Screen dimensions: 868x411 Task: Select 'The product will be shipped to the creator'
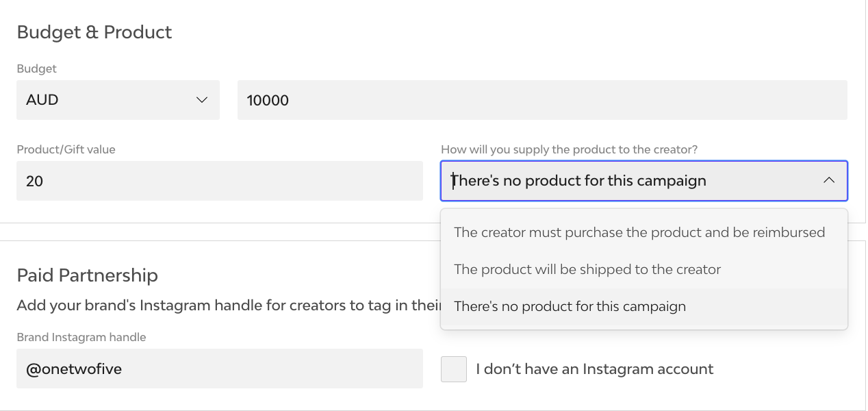pyautogui.click(x=587, y=269)
